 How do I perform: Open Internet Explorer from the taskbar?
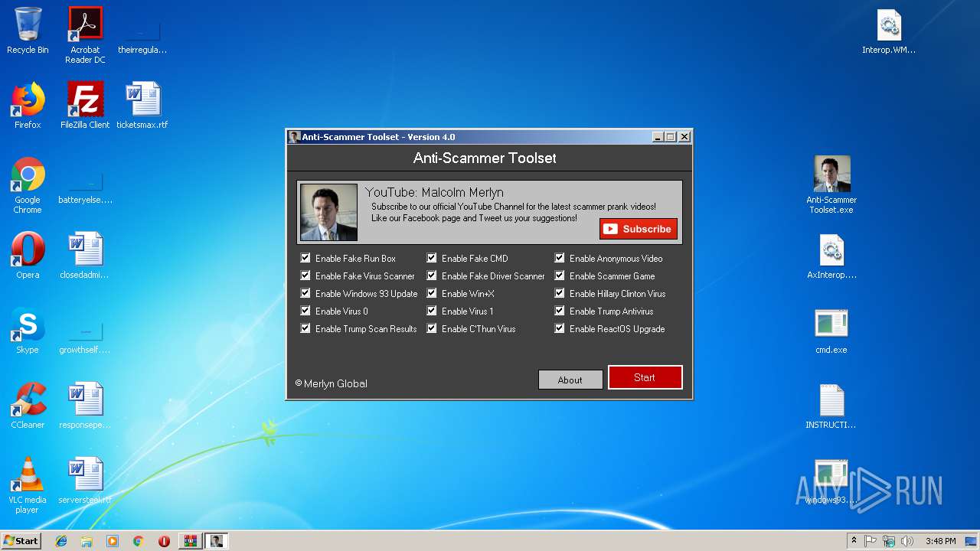(x=61, y=541)
